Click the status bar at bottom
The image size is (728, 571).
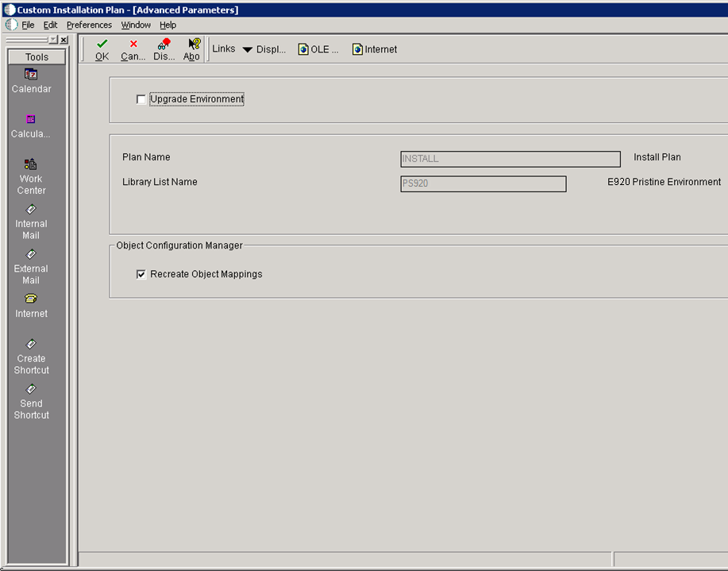coord(345,559)
